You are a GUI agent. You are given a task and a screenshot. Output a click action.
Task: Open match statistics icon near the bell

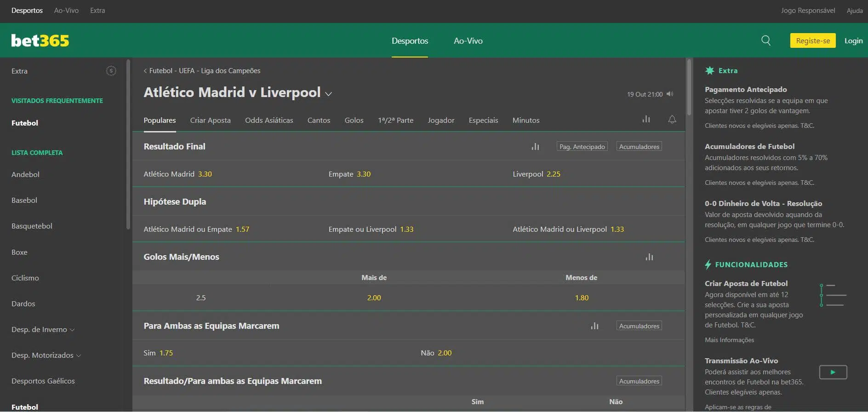click(646, 119)
